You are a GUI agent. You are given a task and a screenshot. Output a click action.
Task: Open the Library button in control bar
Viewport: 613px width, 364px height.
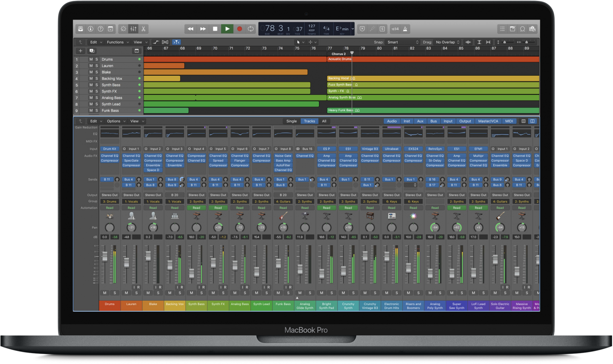point(80,29)
